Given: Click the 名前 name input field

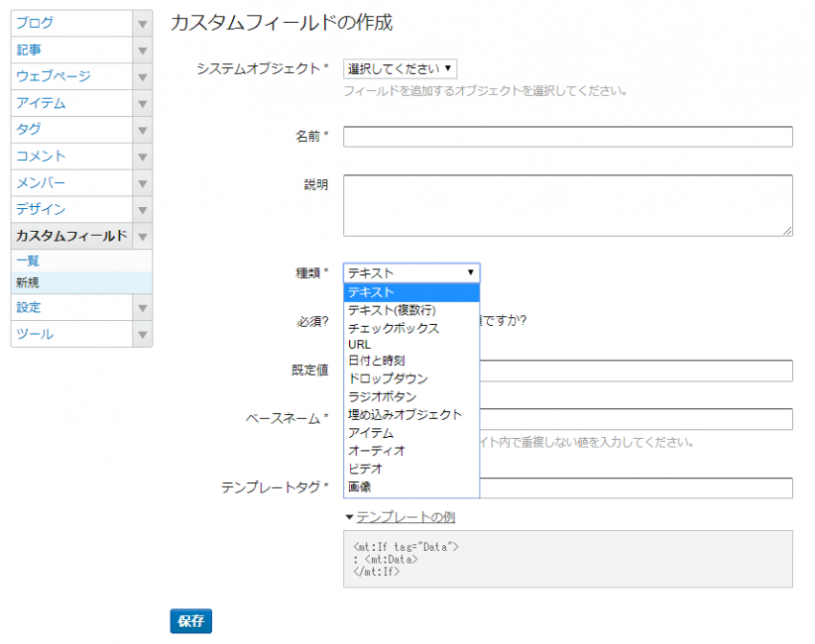Looking at the screenshot, I should (568, 137).
